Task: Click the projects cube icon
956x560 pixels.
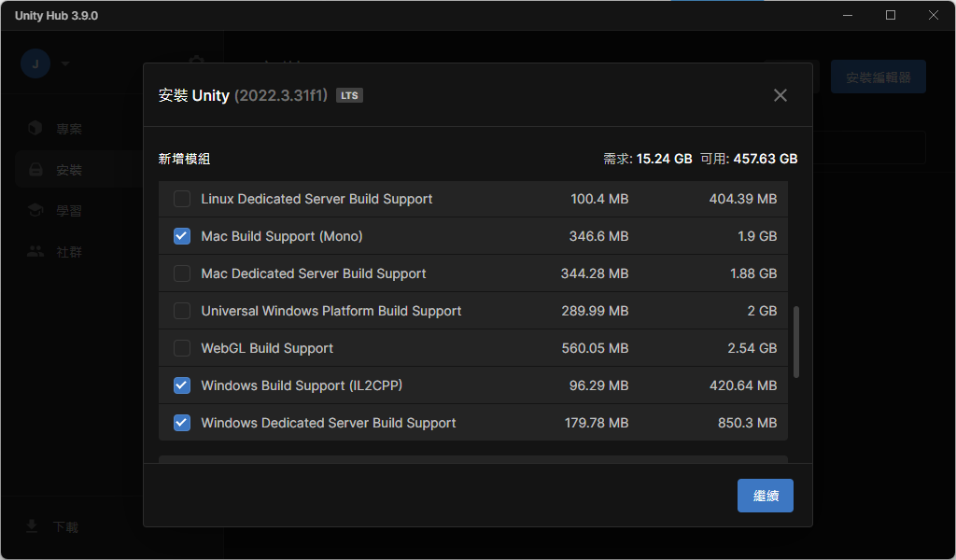Action: coord(35,128)
